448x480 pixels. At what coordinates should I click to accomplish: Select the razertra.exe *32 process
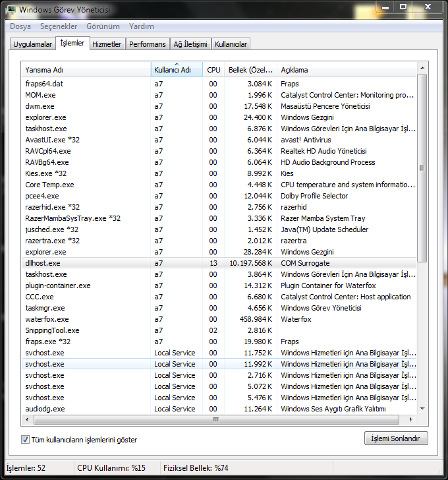coord(219,241)
